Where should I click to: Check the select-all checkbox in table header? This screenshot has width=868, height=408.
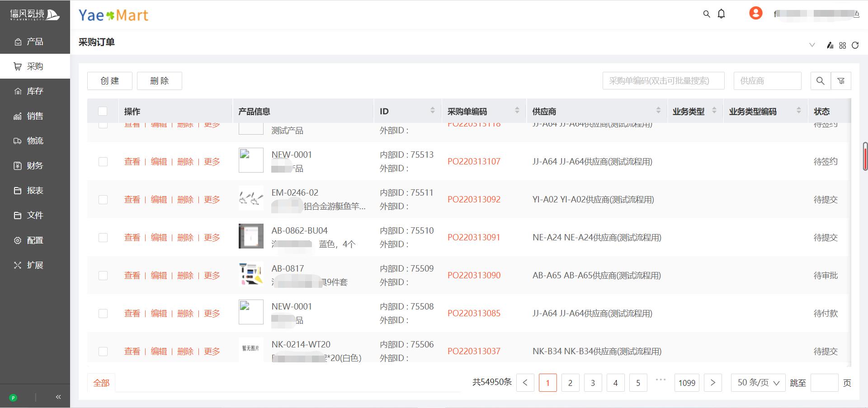pos(103,111)
